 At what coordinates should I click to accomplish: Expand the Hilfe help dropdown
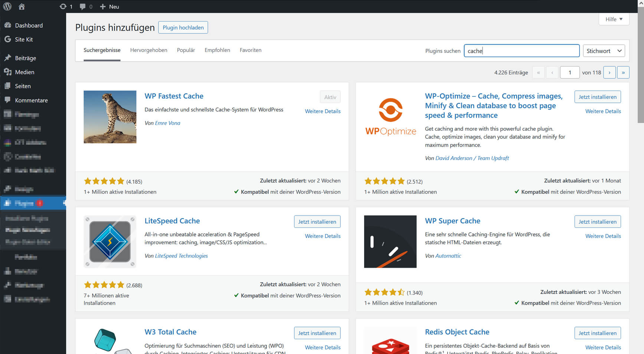[614, 19]
